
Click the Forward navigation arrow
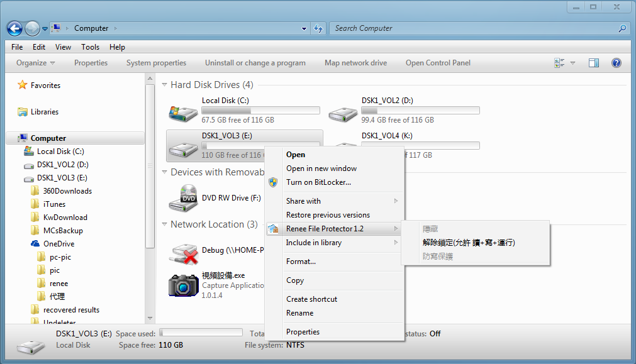point(33,28)
